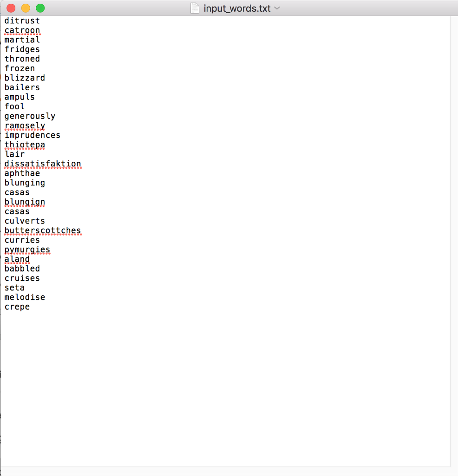Click the underlined word dissatisfaktion
458x476 pixels.
[43, 164]
